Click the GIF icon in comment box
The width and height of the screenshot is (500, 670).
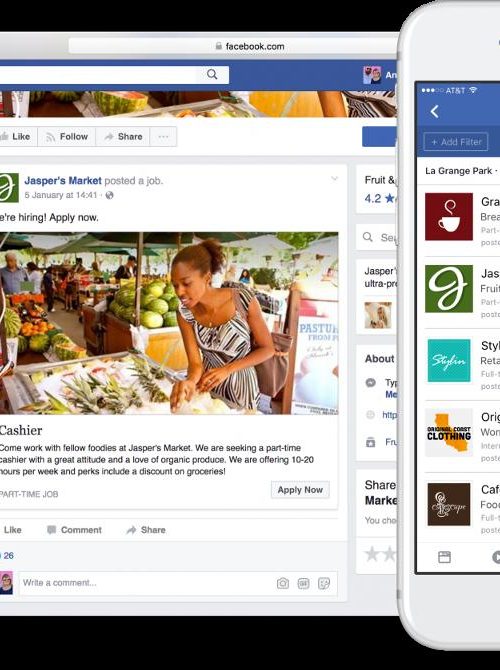[x=303, y=583]
